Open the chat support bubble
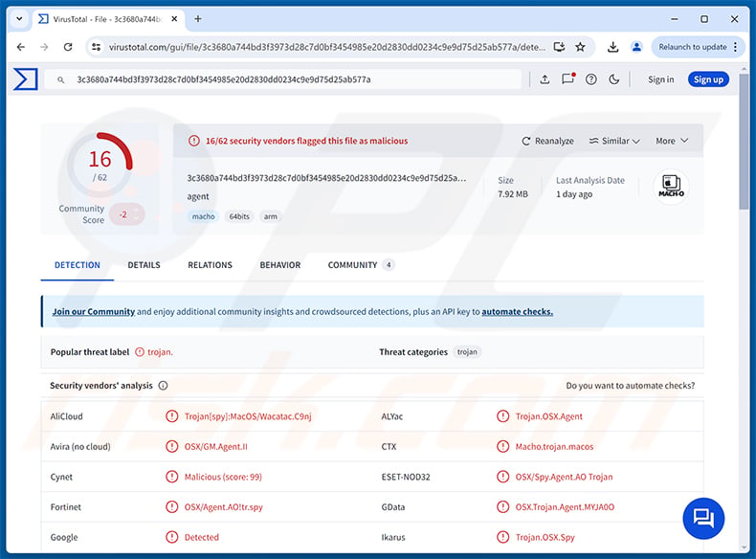Image resolution: width=756 pixels, height=559 pixels. coord(703,518)
